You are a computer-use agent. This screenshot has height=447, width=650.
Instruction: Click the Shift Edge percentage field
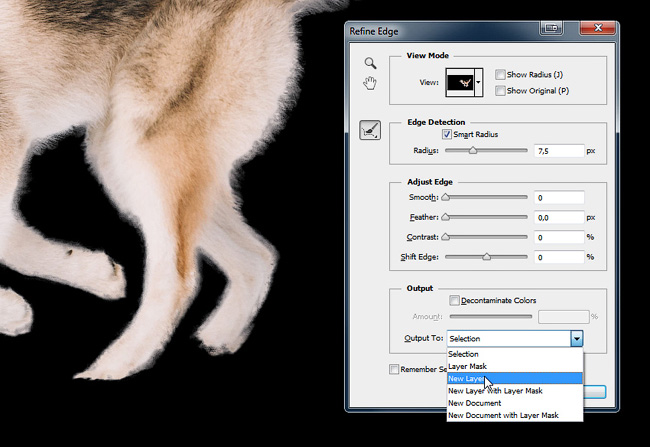click(559, 258)
